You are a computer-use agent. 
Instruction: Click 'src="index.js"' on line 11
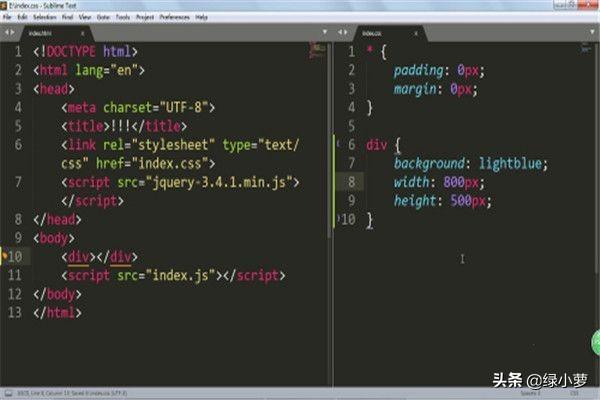click(x=166, y=276)
